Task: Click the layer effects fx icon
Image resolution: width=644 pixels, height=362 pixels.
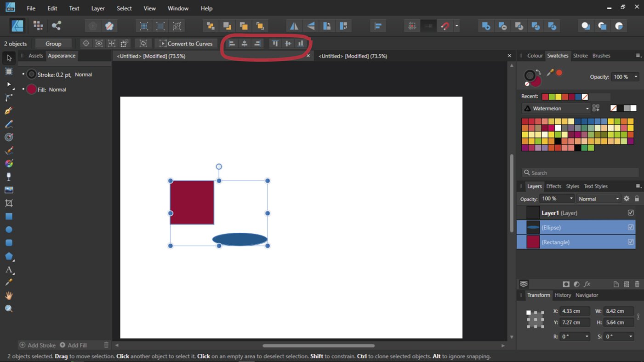Action: click(587, 284)
